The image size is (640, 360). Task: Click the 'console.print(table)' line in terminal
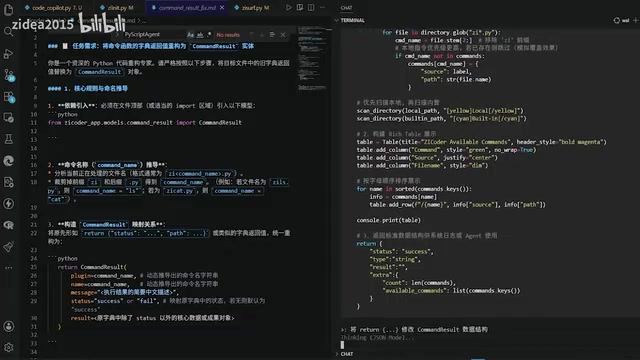click(x=388, y=220)
